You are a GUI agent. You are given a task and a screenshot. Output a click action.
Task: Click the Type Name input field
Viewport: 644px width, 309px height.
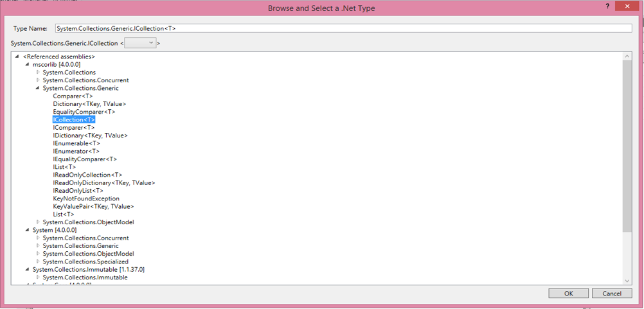[x=343, y=28]
